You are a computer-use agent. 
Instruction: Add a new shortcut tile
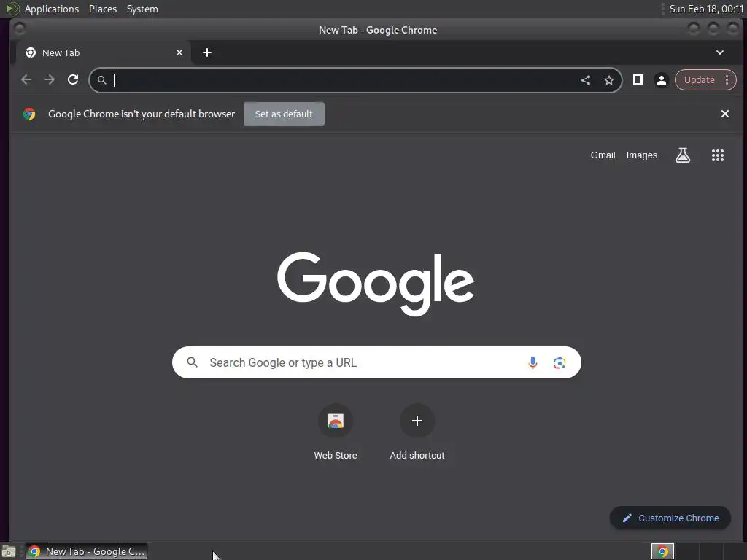point(417,432)
